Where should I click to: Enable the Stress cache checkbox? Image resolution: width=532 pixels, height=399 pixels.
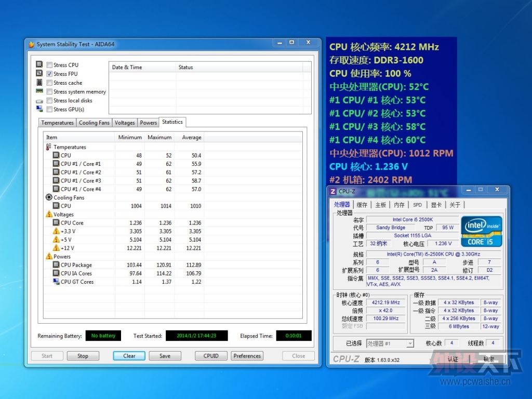coord(49,83)
